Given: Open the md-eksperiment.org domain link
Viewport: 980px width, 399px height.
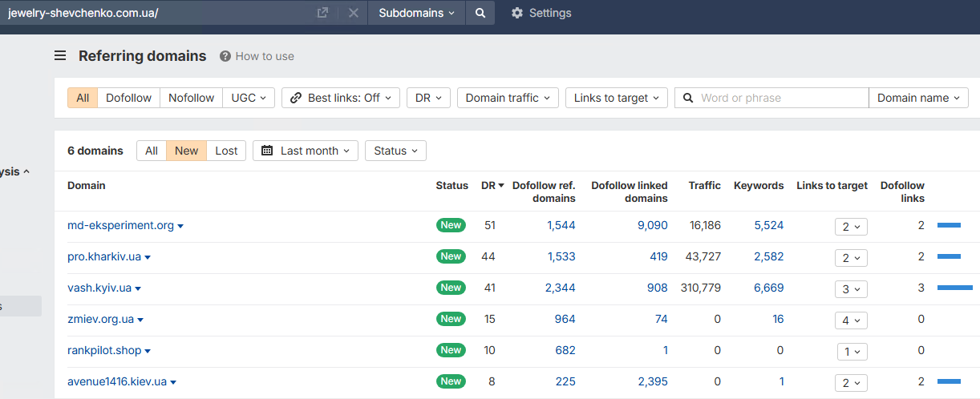Looking at the screenshot, I should [120, 225].
